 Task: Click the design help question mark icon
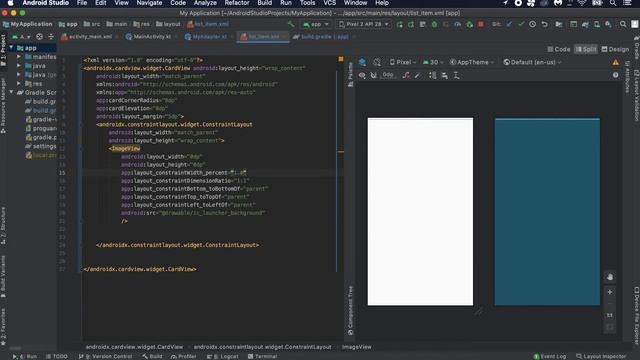(x=616, y=76)
